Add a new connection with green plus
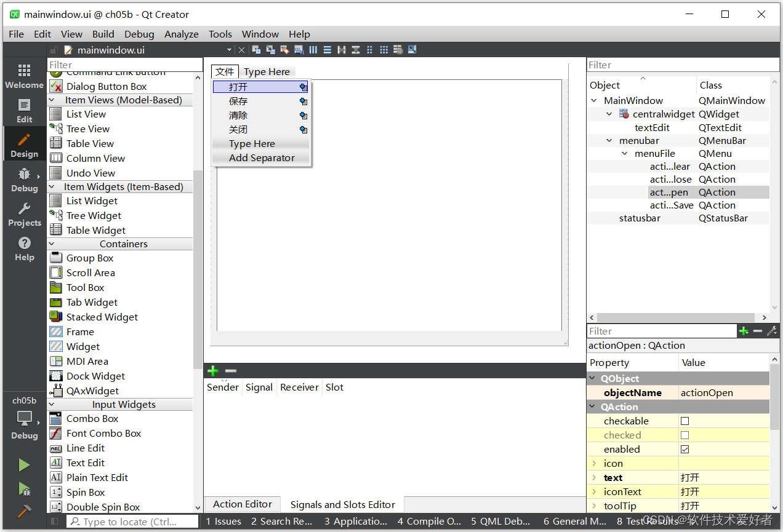Viewport: 783px width, 532px height. [x=213, y=370]
